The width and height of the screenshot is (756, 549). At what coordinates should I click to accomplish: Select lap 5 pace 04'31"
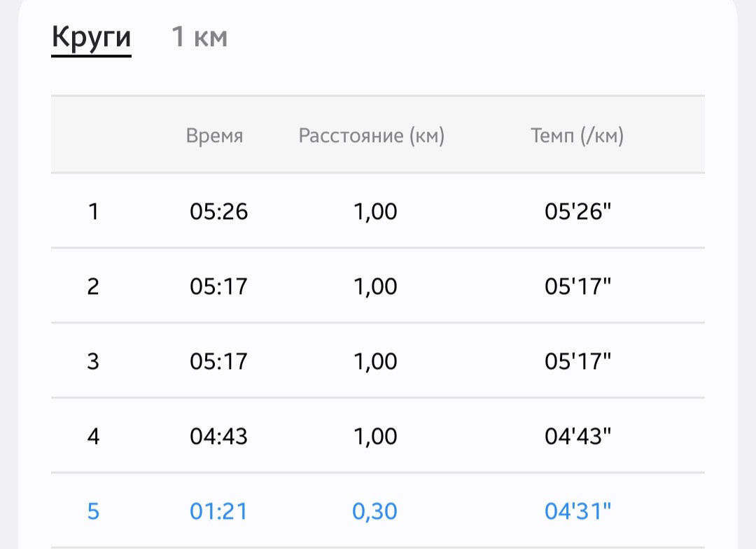tap(577, 511)
